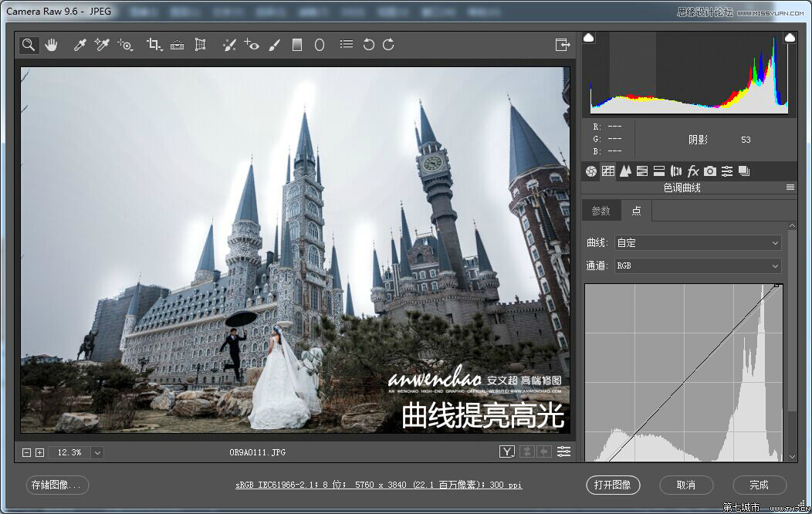Click panel scrollbar down arrow

click(792, 457)
